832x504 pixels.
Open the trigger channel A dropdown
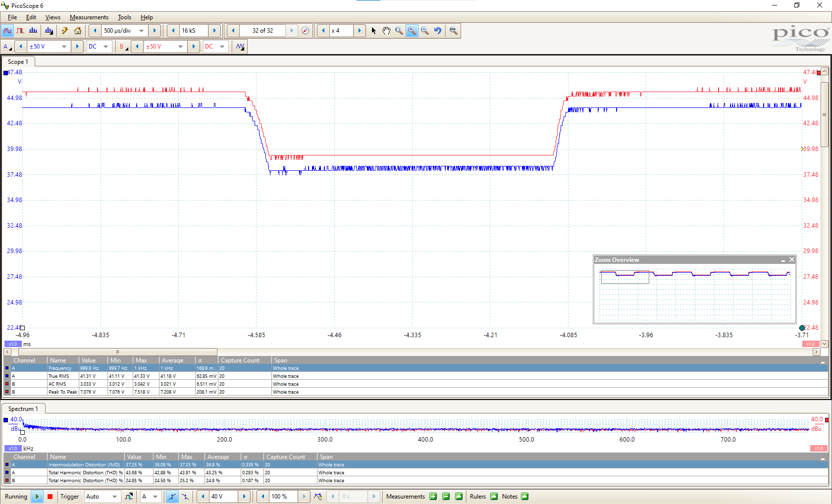coord(155,497)
